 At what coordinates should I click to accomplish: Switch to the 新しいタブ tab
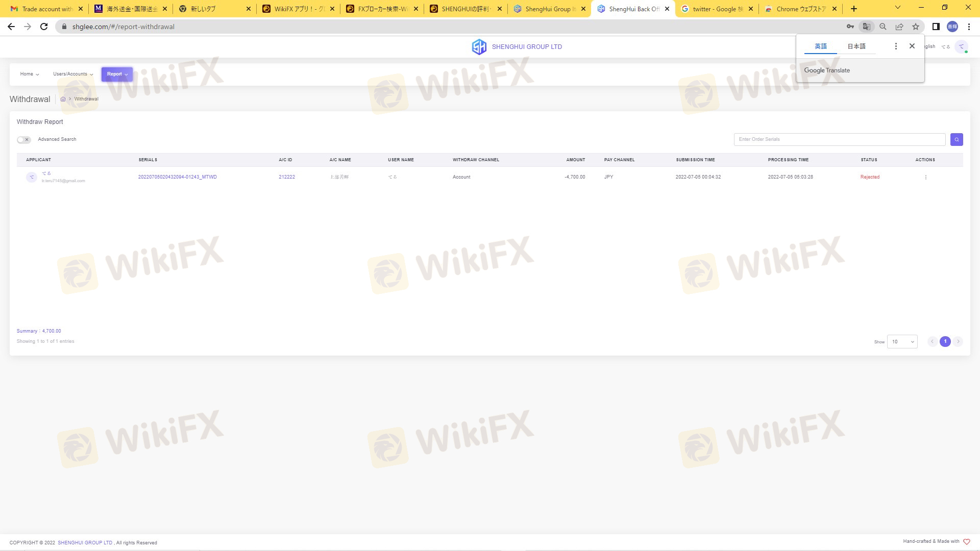click(x=214, y=9)
